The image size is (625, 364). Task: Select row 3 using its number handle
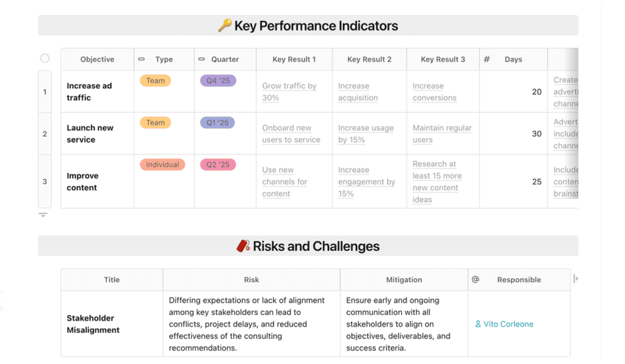[45, 182]
